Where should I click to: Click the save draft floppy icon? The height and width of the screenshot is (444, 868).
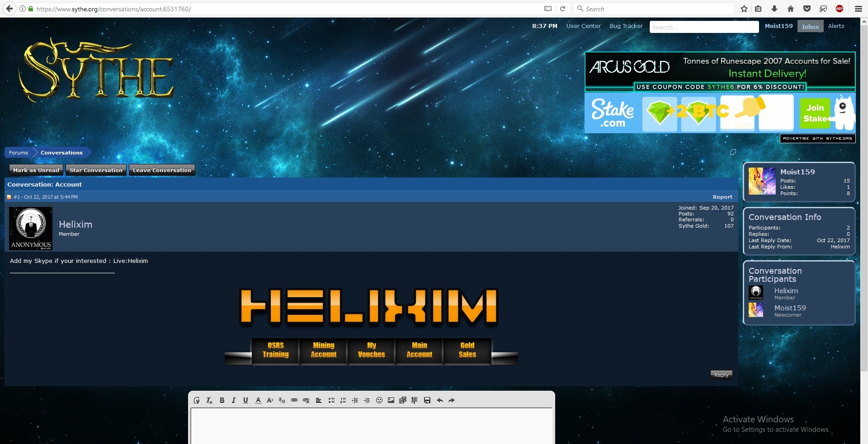427,400
